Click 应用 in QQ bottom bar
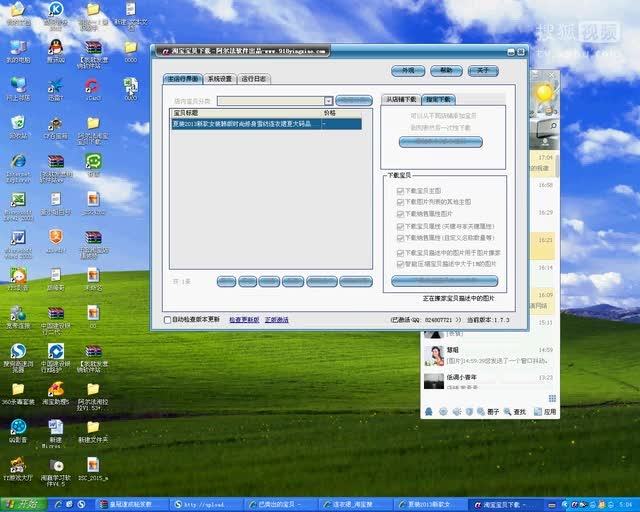 click(545, 412)
